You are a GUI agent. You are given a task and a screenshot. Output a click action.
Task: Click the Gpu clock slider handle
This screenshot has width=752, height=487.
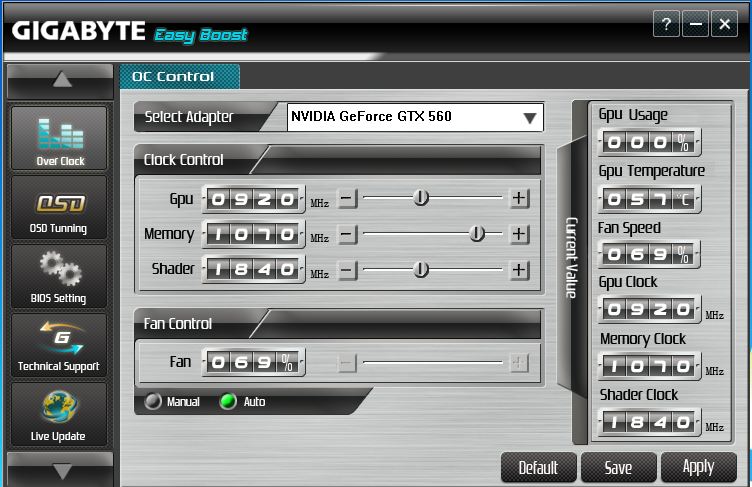pos(421,197)
